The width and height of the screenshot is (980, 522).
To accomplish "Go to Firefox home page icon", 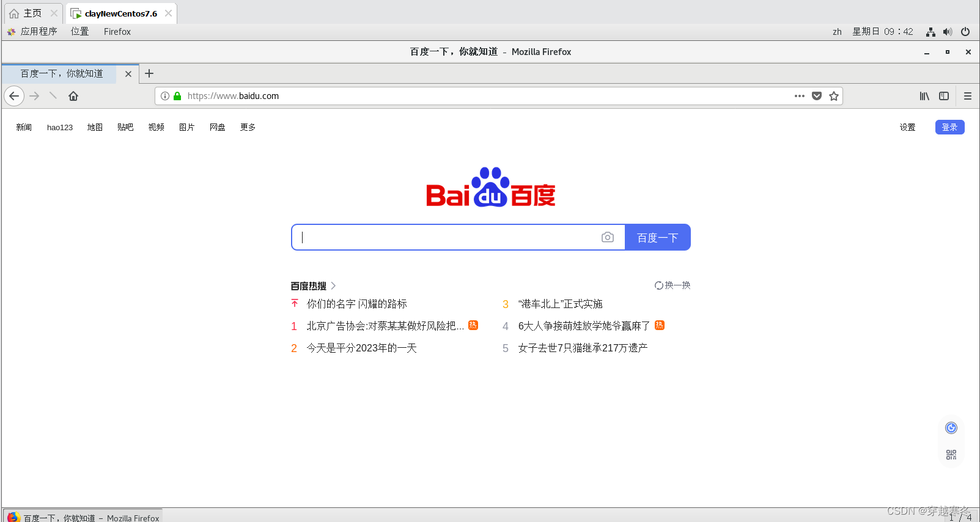I will pyautogui.click(x=73, y=96).
